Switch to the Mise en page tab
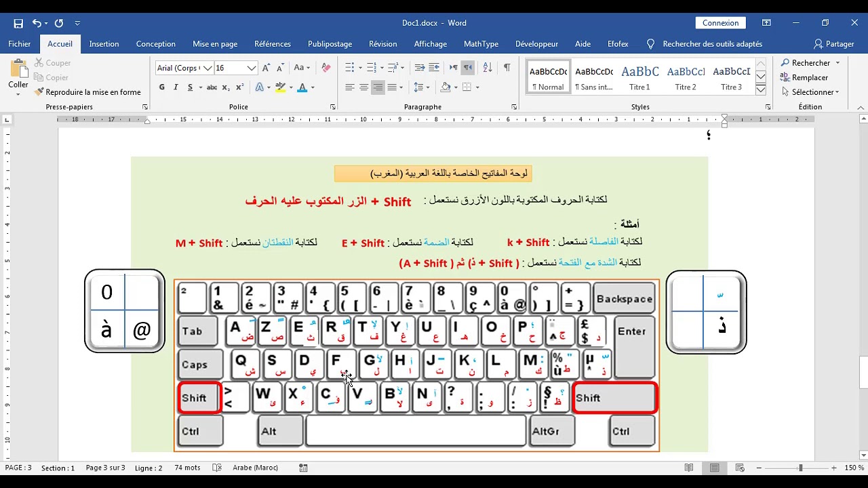 (x=215, y=44)
